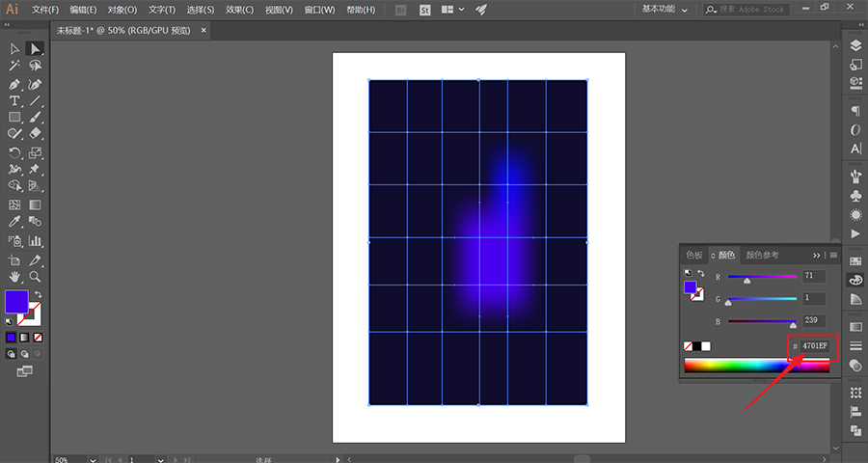Viewport: 868px width, 463px height.
Task: Choose the Magic Wand tool
Action: tap(15, 66)
